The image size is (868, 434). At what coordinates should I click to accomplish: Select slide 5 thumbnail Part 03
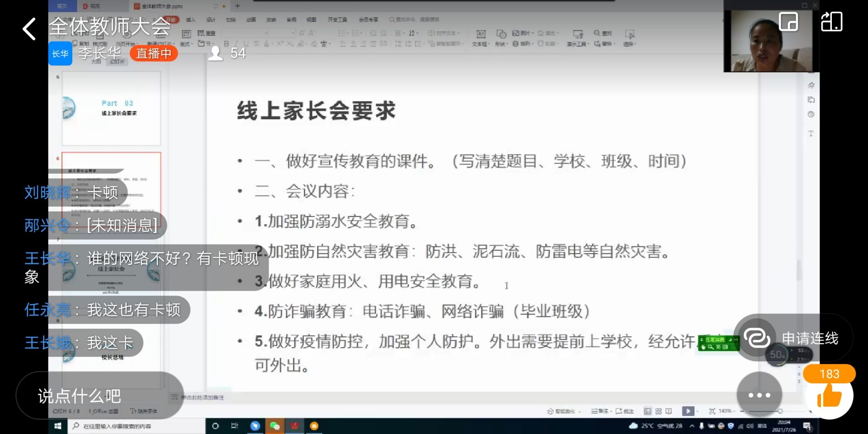(111, 108)
